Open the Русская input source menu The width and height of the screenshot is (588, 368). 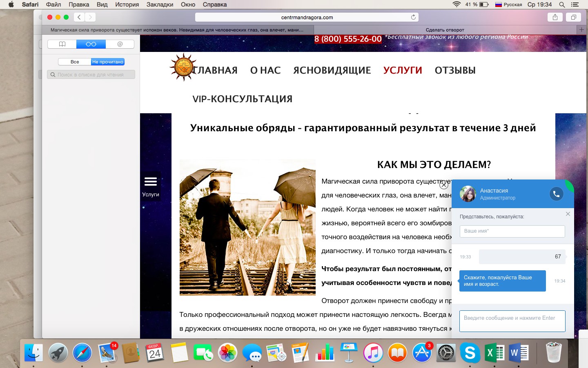[x=508, y=4]
